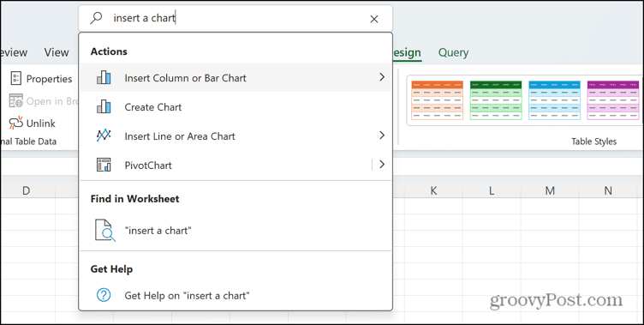Image resolution: width=644 pixels, height=325 pixels.
Task: Apply the orange table style
Action: (438, 100)
